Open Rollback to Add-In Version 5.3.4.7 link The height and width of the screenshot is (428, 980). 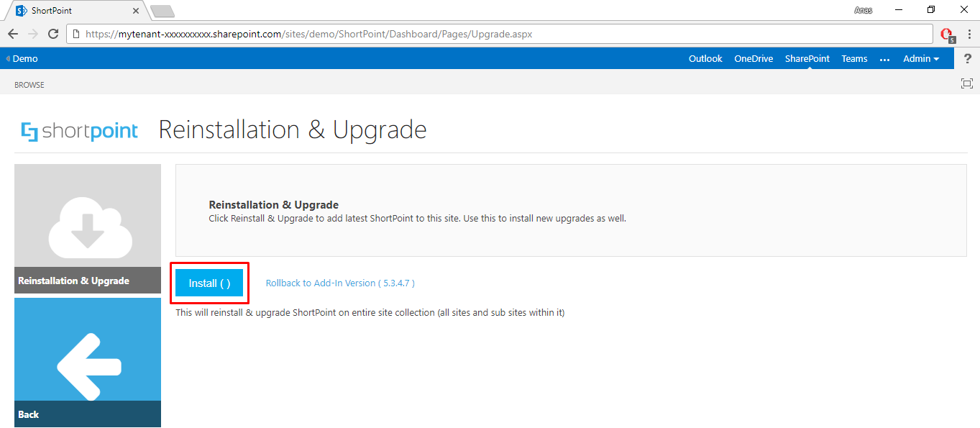click(340, 283)
